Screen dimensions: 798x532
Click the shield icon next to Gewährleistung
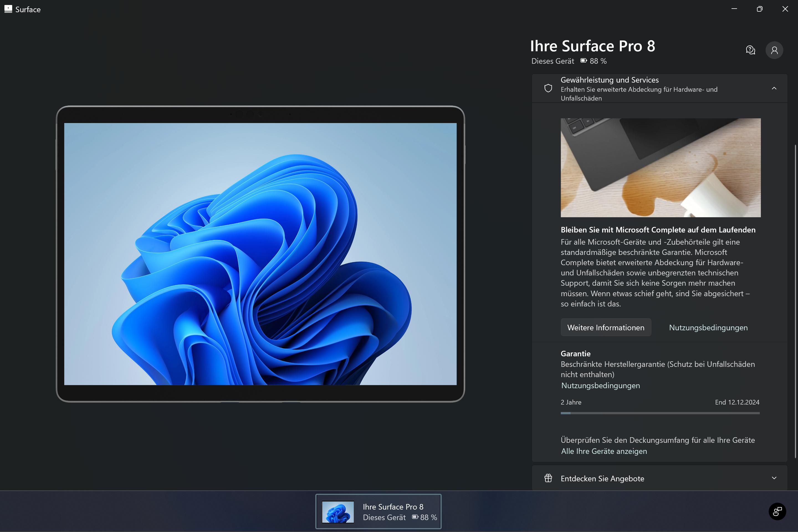548,88
